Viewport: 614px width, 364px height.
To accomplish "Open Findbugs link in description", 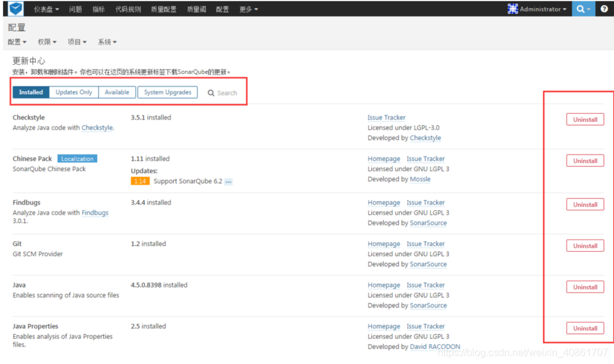I will pos(95,213).
